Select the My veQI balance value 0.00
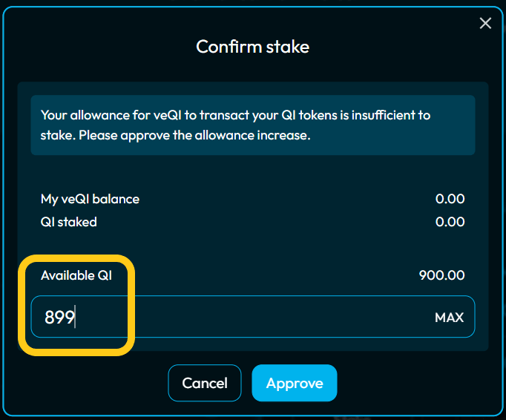Screen dimensions: 506x420 pos(450,199)
